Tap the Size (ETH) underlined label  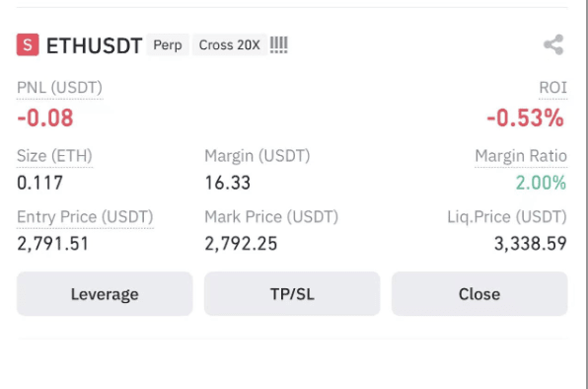54,156
